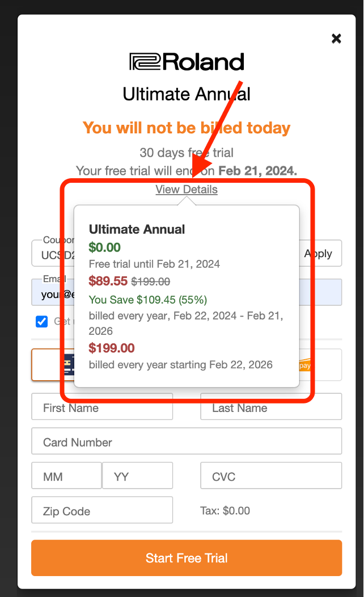The height and width of the screenshot is (597, 364).
Task: Close the Ultimate Annual dialog
Action: [x=336, y=39]
